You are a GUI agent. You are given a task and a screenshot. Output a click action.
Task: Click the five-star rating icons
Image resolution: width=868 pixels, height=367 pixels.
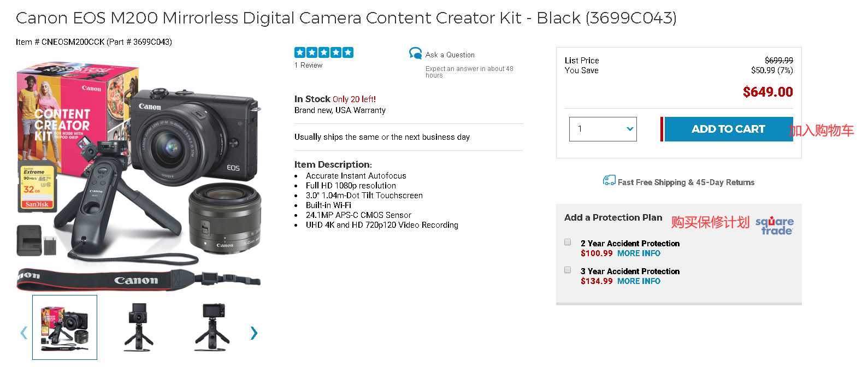pyautogui.click(x=323, y=52)
